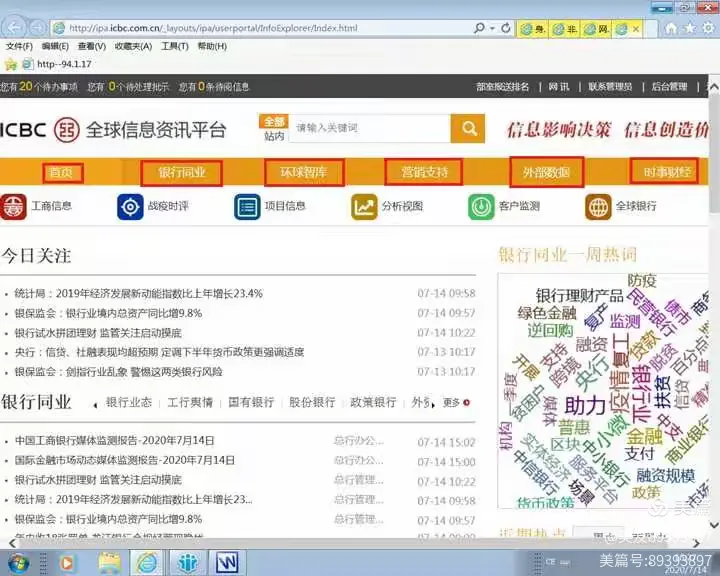
Task: Select the 国有银行 category
Action: [251, 402]
